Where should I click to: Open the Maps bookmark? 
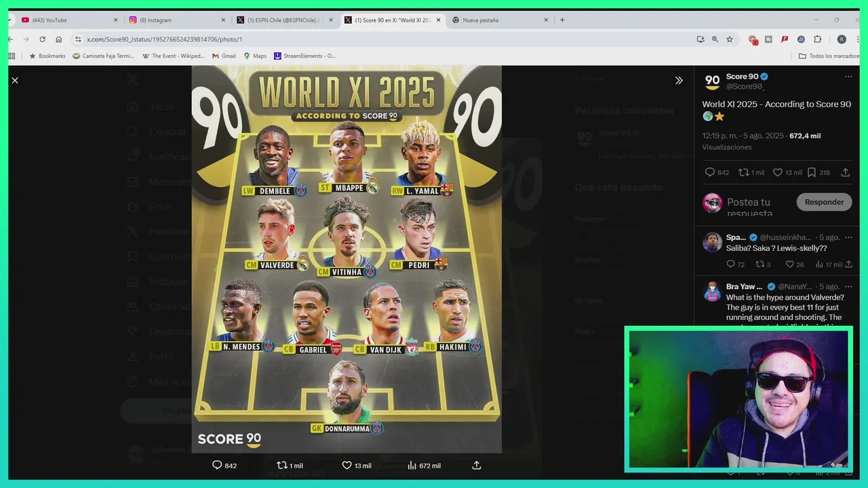point(255,56)
